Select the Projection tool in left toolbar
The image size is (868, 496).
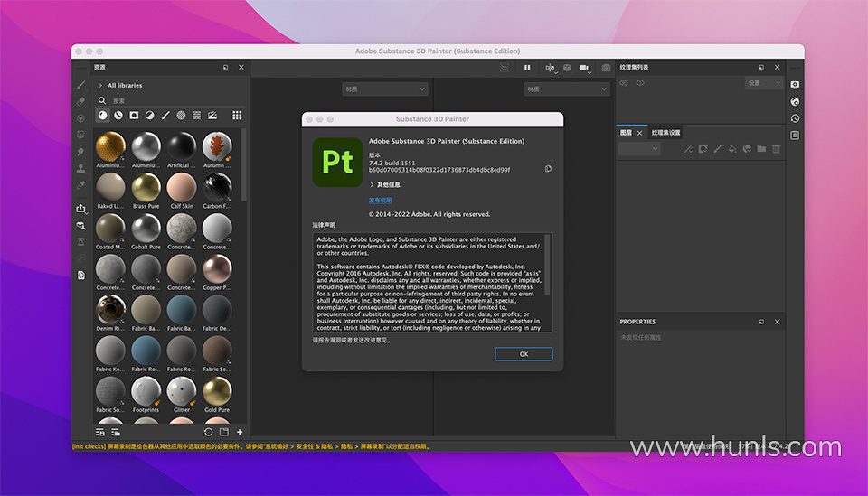point(80,117)
